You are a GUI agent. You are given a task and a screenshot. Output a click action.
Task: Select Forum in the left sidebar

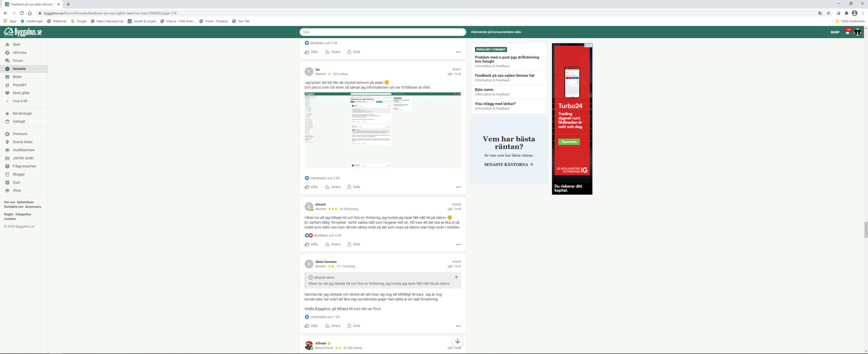pyautogui.click(x=17, y=61)
